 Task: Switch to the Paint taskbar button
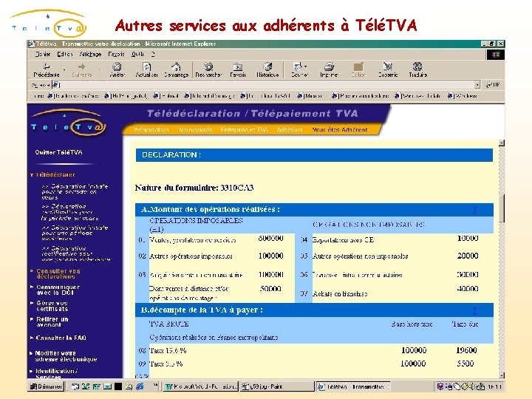point(276,386)
